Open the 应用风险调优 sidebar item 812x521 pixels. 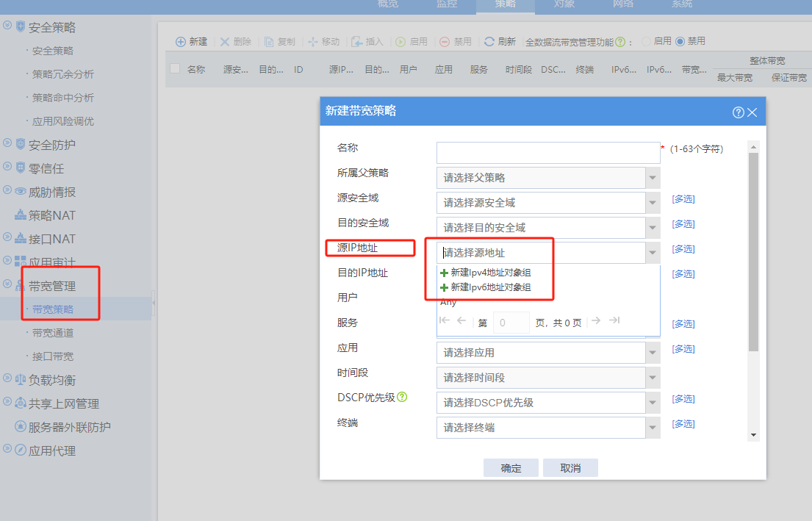[x=63, y=121]
